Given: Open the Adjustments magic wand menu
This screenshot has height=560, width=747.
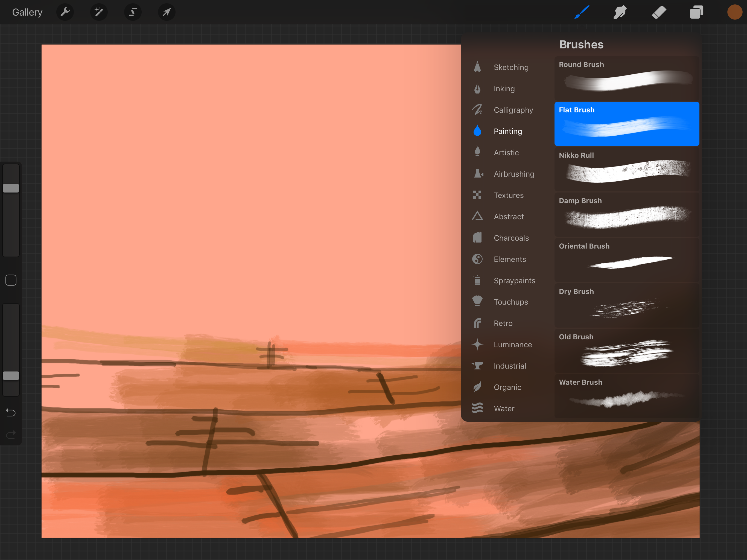Looking at the screenshot, I should [99, 13].
